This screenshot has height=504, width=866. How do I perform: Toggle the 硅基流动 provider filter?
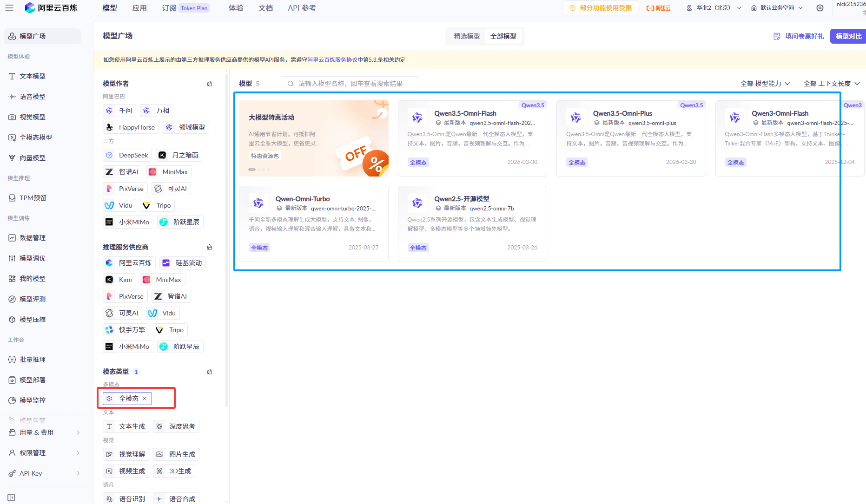(183, 263)
